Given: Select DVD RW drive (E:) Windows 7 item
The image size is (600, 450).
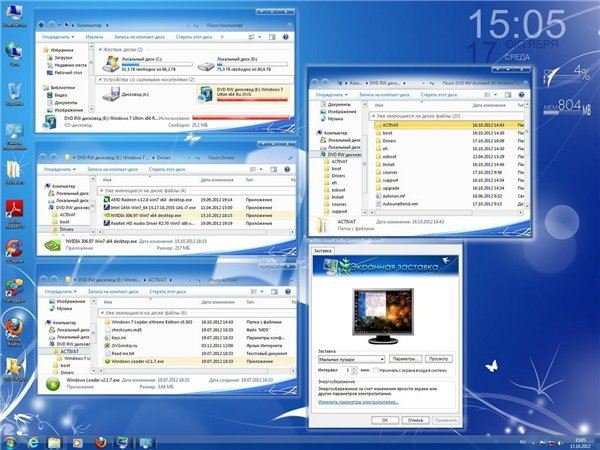Looking at the screenshot, I should [243, 94].
